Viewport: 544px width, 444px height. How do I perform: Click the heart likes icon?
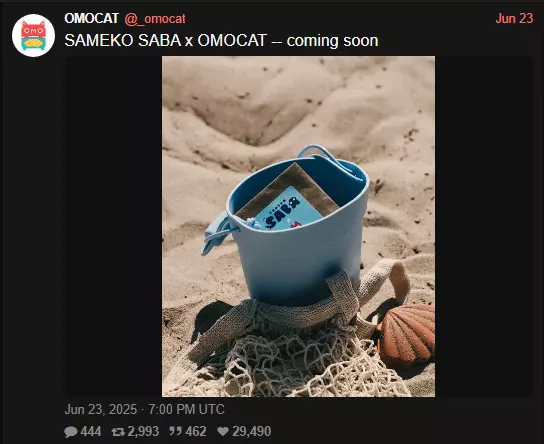223,432
